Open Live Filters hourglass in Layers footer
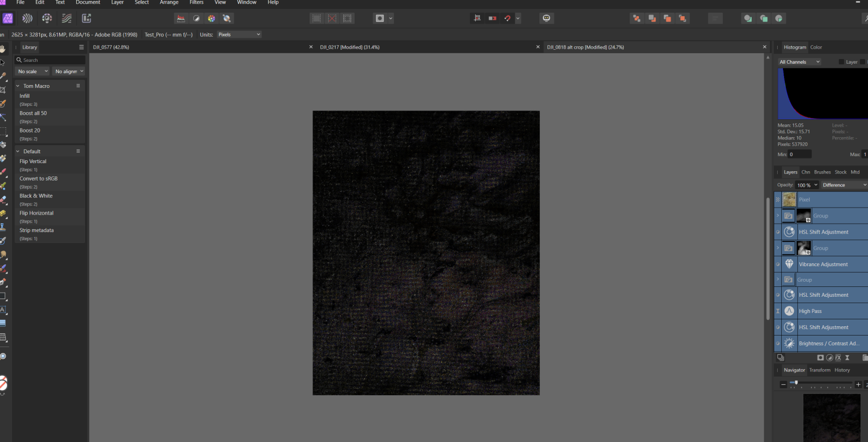Viewport: 868px width, 442px height. pyautogui.click(x=847, y=358)
